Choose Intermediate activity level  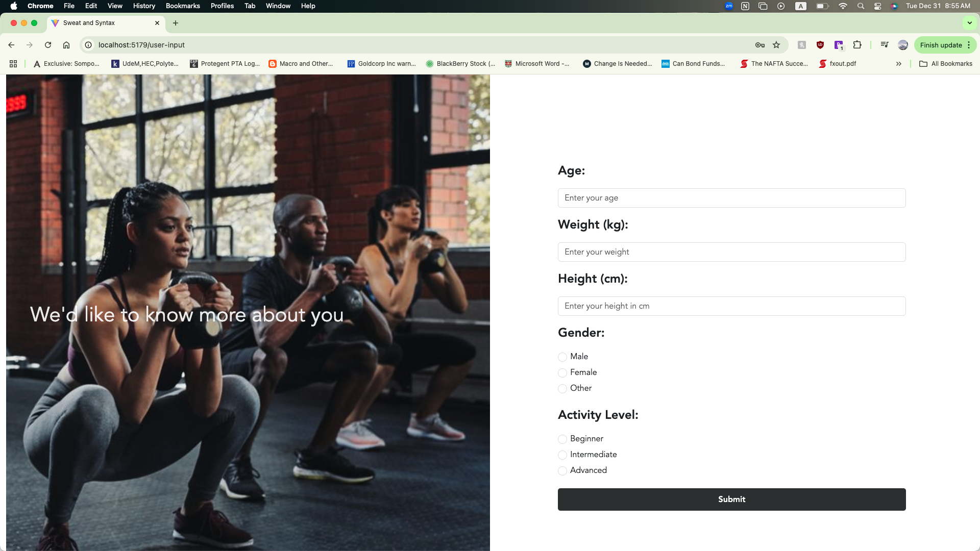pyautogui.click(x=562, y=455)
